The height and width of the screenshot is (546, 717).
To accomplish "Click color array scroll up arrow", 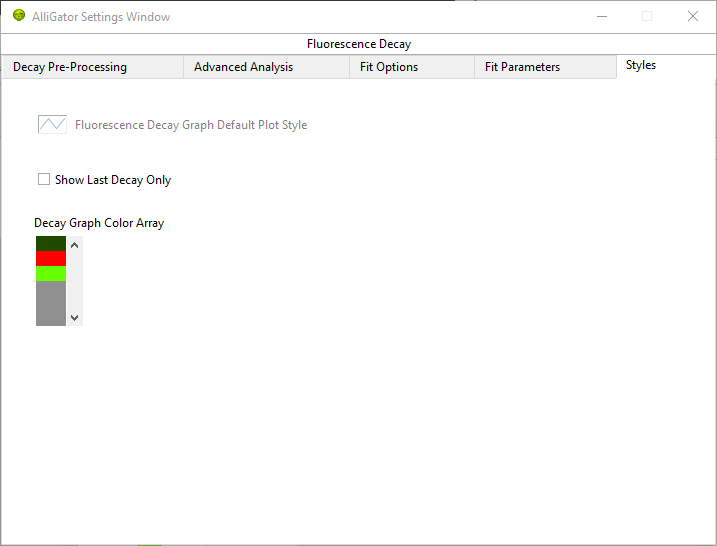I will point(75,245).
